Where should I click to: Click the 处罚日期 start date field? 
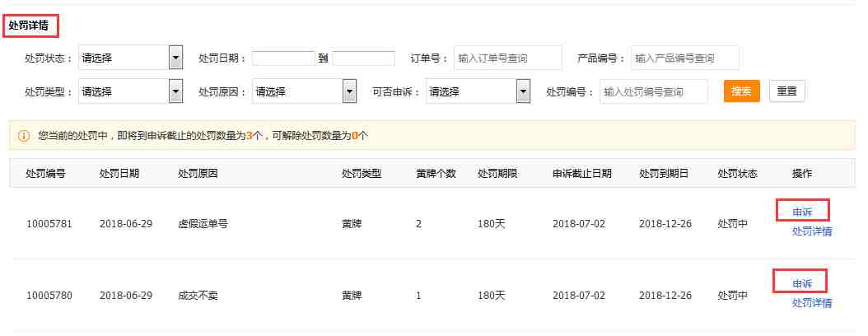coord(283,58)
